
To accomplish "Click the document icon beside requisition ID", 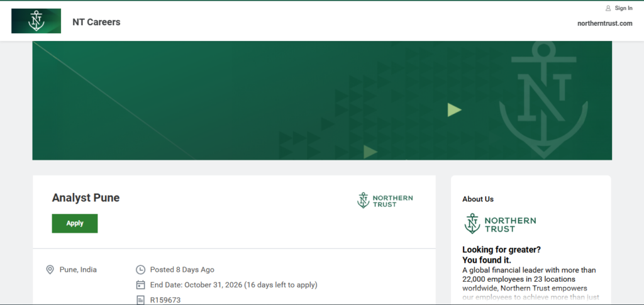I will (x=140, y=300).
